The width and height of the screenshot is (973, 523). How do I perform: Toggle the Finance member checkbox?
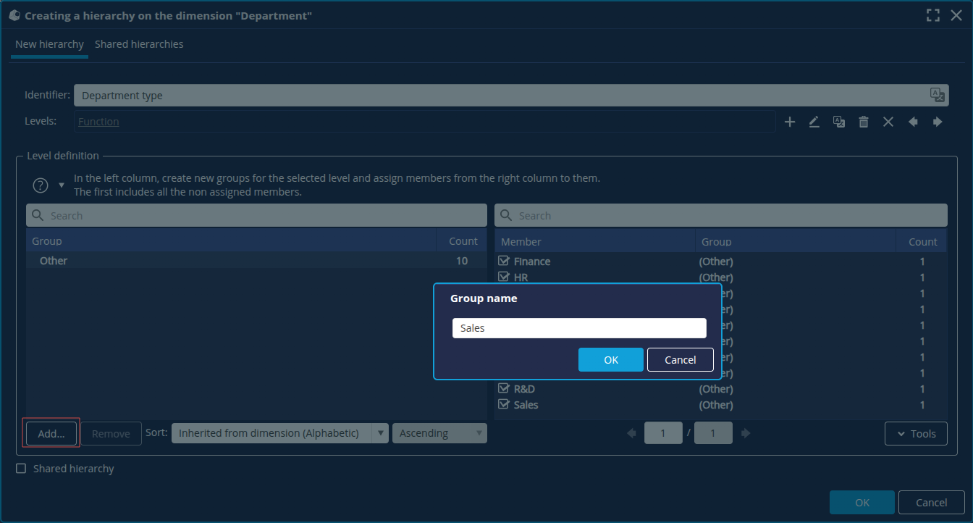[x=504, y=261]
